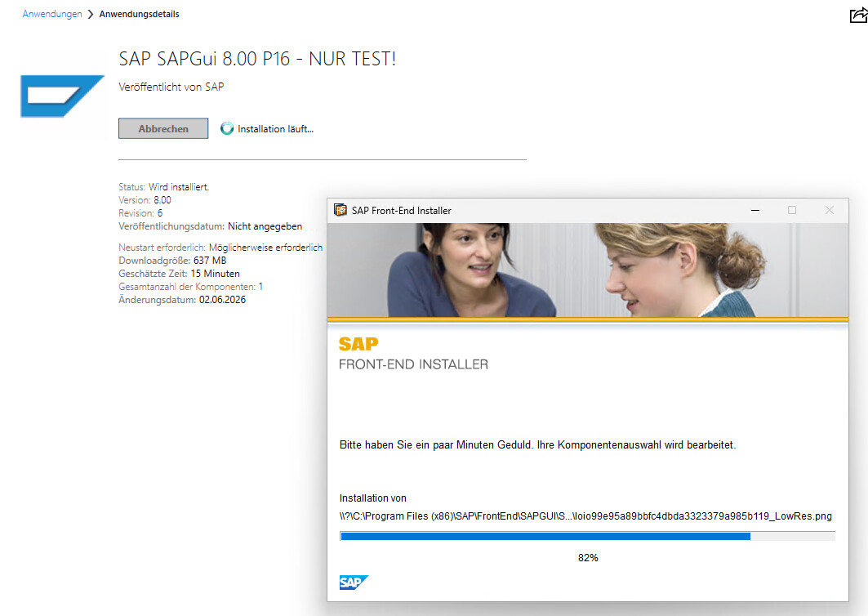The image size is (868, 616).
Task: Click the 'Version: 8.00' line
Action: (145, 200)
